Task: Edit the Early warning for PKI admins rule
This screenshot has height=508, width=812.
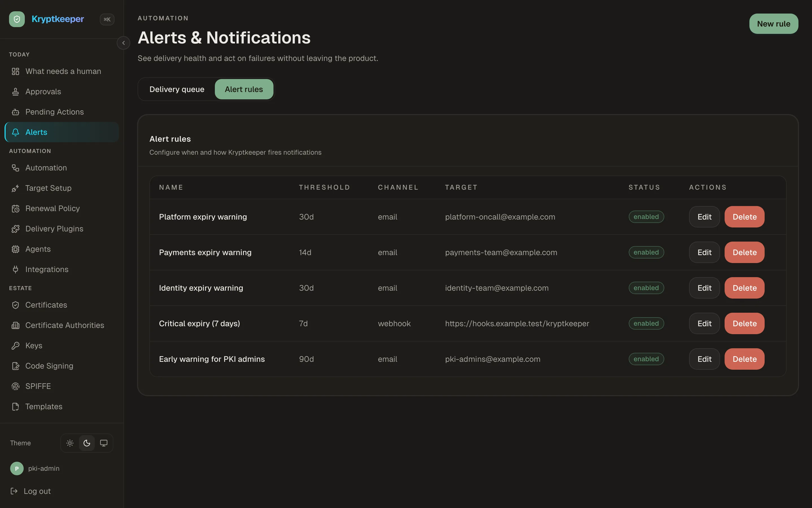Action: pos(704,359)
